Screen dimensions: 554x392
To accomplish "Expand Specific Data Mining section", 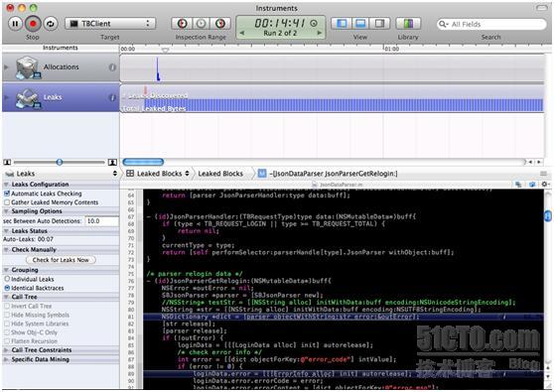I will pyautogui.click(x=6, y=359).
